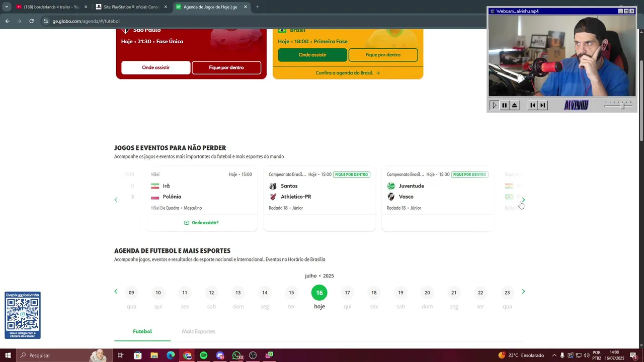Open Confira a agenda do Brasil link

point(348,73)
